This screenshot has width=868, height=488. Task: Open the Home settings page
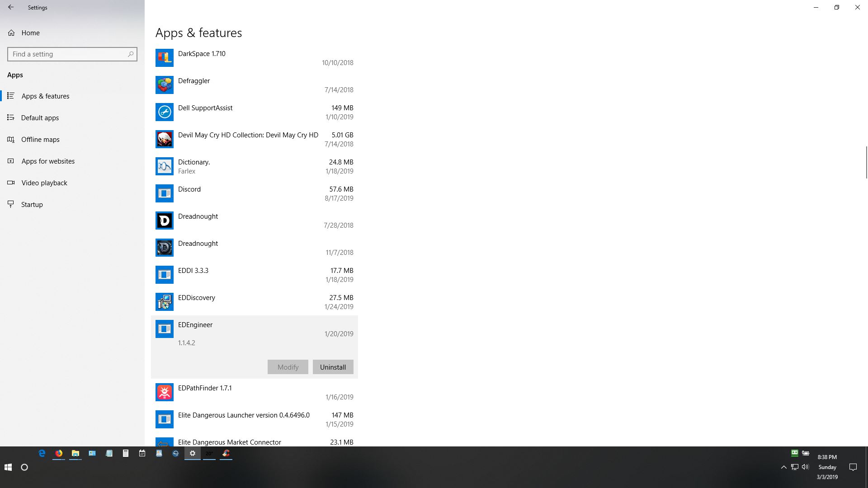tap(30, 33)
